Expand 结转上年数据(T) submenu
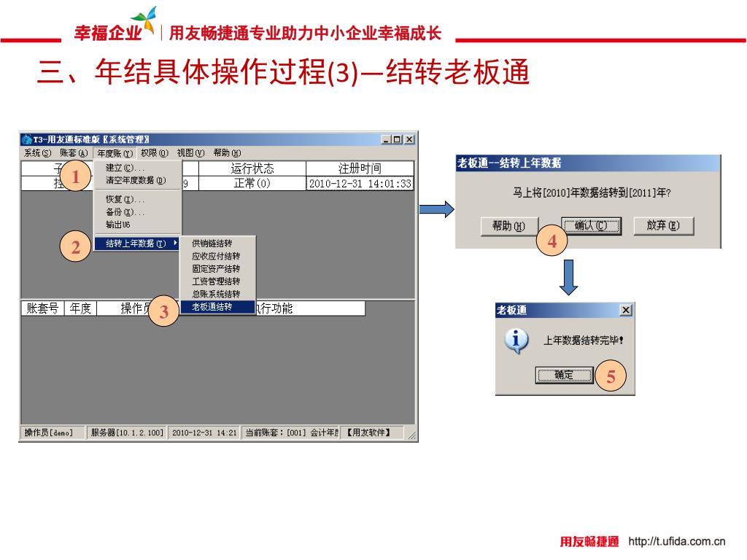The image size is (747, 560). click(137, 244)
